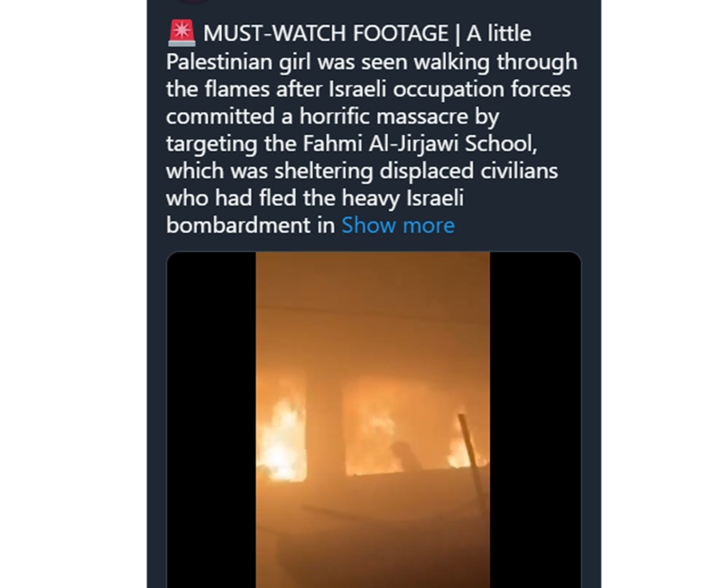Click the words Fahmi Al-Jirjawi School
722x588 pixels.
tap(418, 143)
